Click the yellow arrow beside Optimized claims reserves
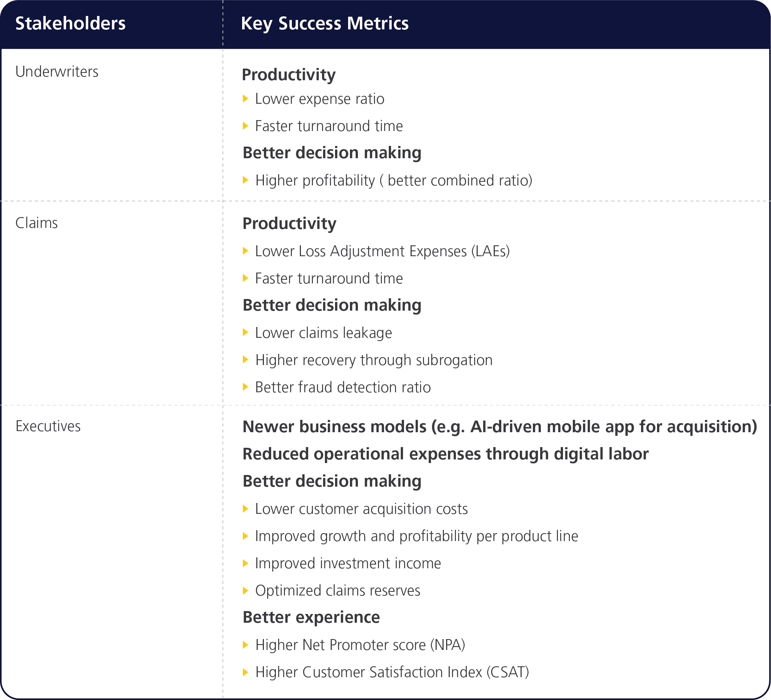771x700 pixels. pos(245,590)
